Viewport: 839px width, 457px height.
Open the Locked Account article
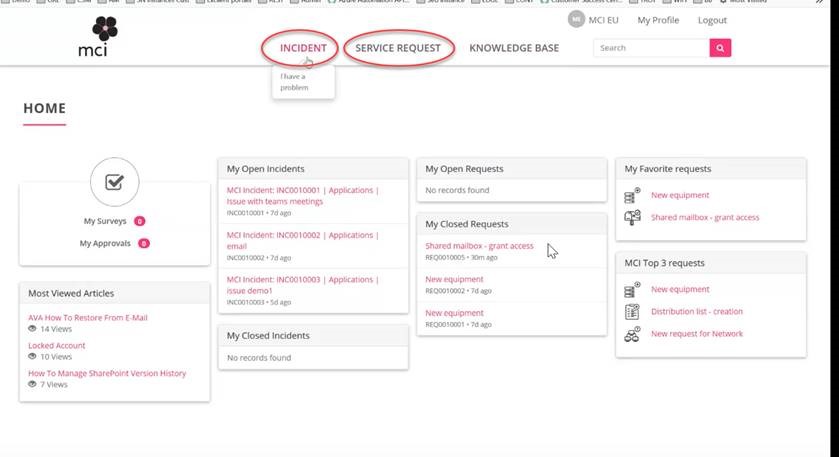[57, 346]
